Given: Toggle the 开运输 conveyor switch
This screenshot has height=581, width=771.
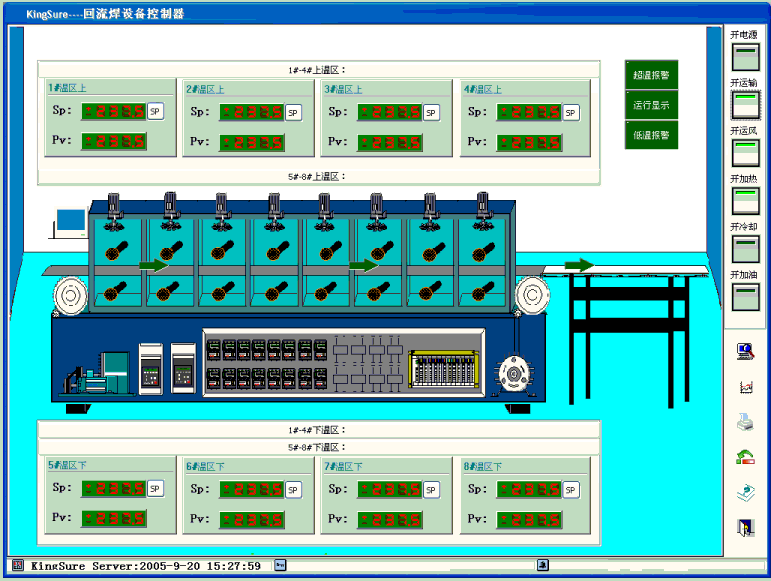Looking at the screenshot, I should tap(746, 104).
